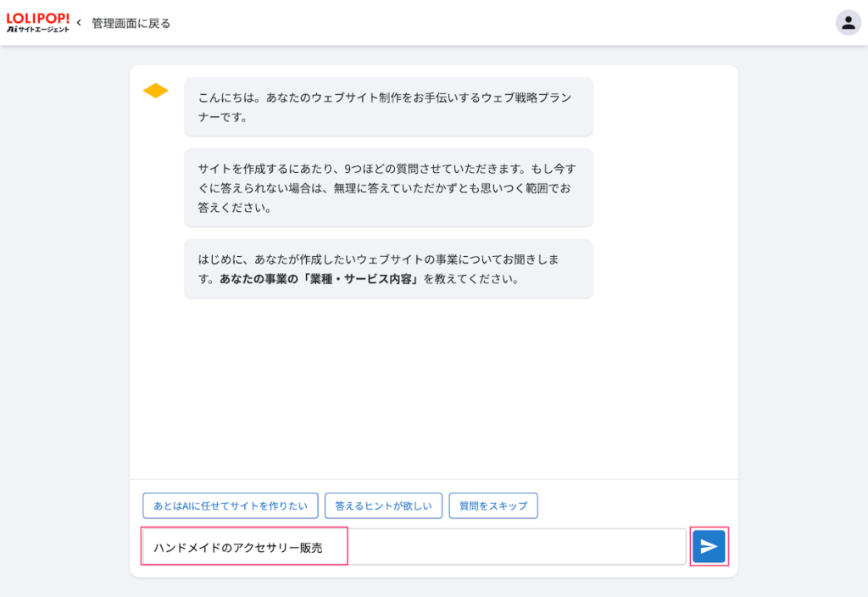868x597 pixels.
Task: Select the highlighted send icon to submit
Action: pyautogui.click(x=709, y=546)
